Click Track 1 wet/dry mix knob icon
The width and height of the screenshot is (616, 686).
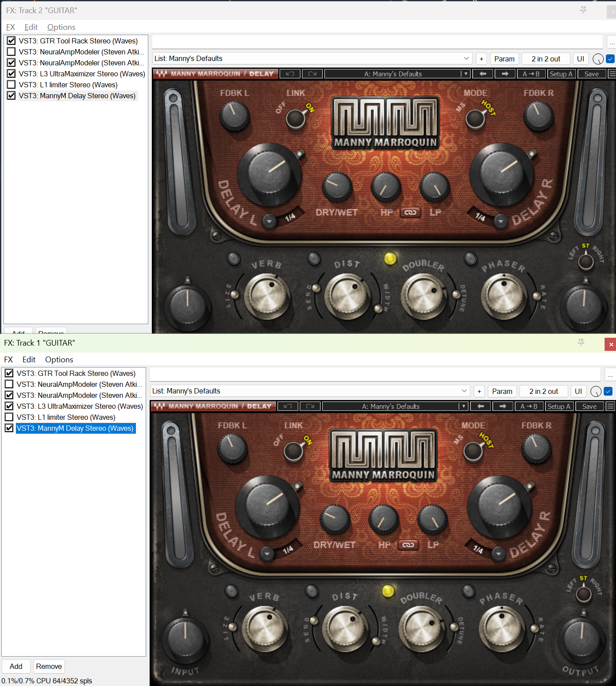[596, 391]
